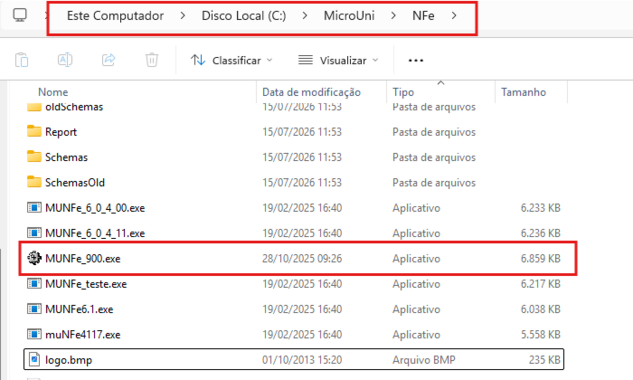This screenshot has height=380, width=633.
Task: Select file MUNFe_teste.exe
Action: [x=86, y=284]
